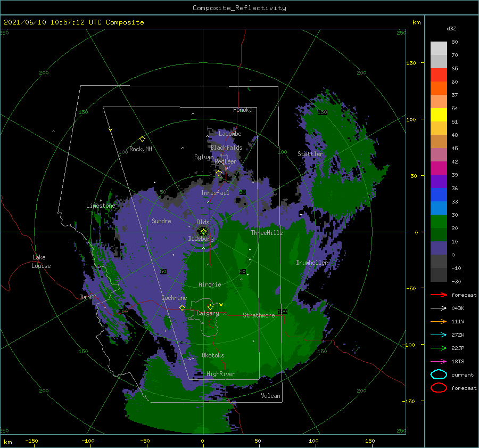Click the Stettler city label
The width and height of the screenshot is (479, 448).
[x=310, y=154]
